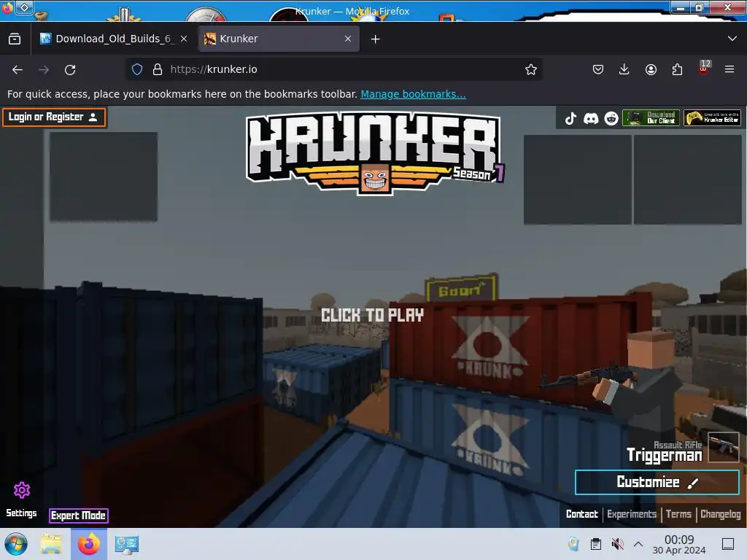Click the Customize button

(x=657, y=483)
